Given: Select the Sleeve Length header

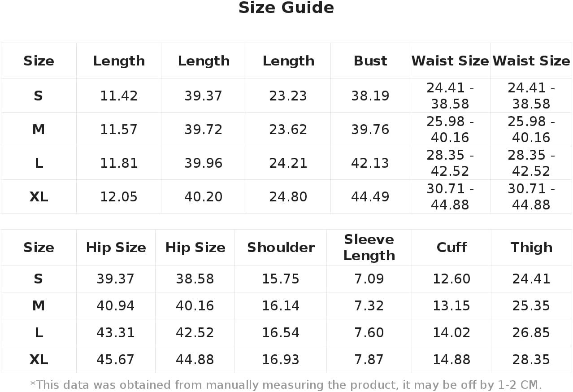Looking at the screenshot, I should [369, 247].
